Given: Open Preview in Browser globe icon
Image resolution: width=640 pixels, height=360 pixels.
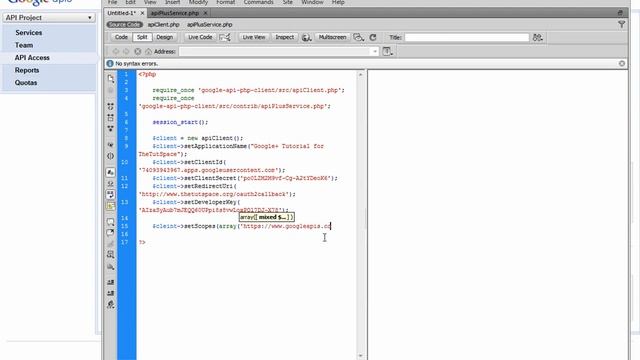Looking at the screenshot, I should click(x=307, y=38).
